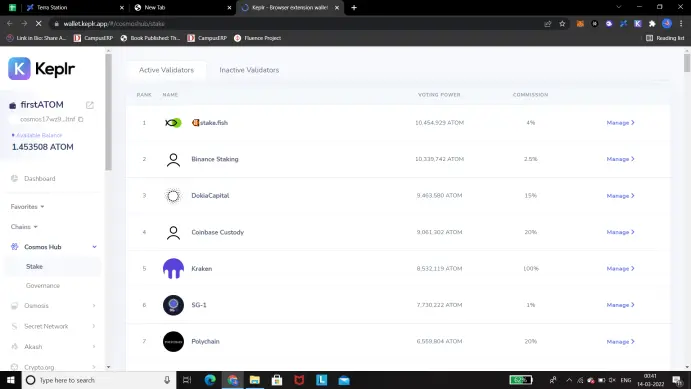
Task: Collapse the Cosmos Hub menu
Action: coord(94,247)
